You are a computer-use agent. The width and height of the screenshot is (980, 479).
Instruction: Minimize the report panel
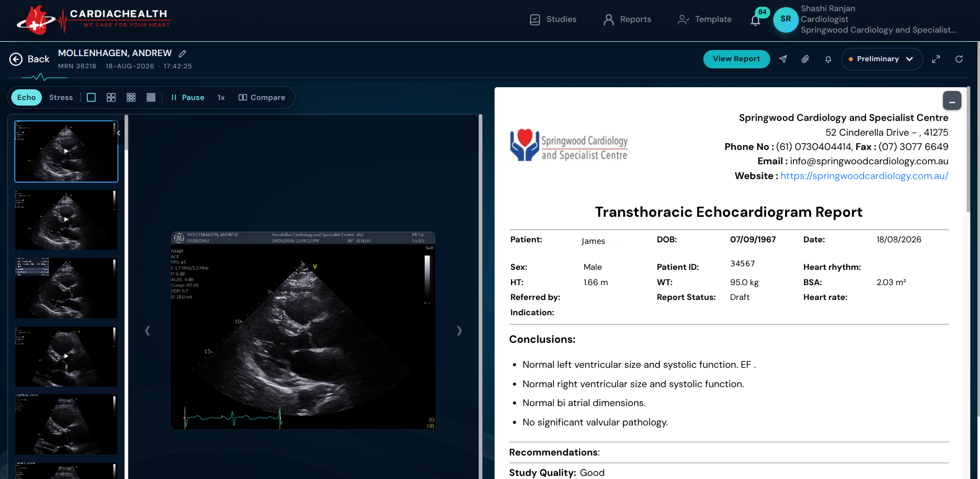[952, 100]
